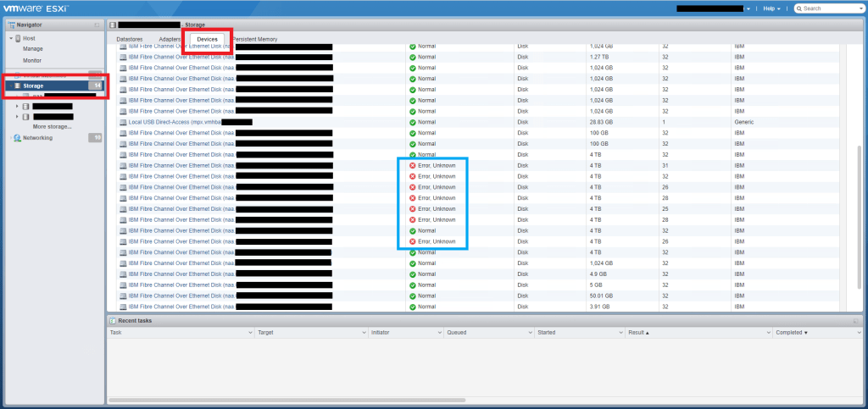
Task: Switch to the Persistent Memory tab
Action: coord(256,39)
